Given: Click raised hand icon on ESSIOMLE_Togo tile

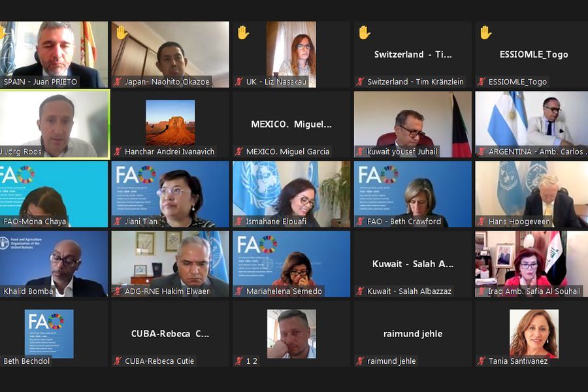Looking at the screenshot, I should [x=485, y=33].
